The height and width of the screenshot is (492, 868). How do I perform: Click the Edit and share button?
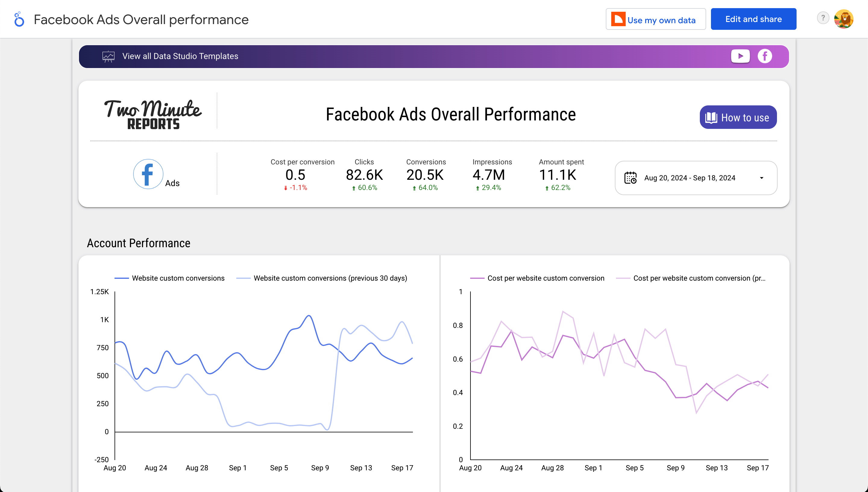(x=753, y=19)
